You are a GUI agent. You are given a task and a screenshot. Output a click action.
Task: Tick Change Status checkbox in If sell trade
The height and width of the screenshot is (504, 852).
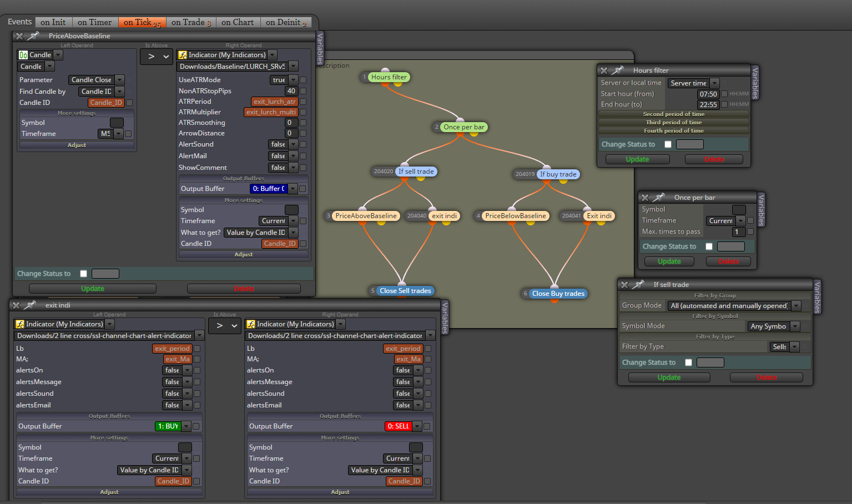688,362
